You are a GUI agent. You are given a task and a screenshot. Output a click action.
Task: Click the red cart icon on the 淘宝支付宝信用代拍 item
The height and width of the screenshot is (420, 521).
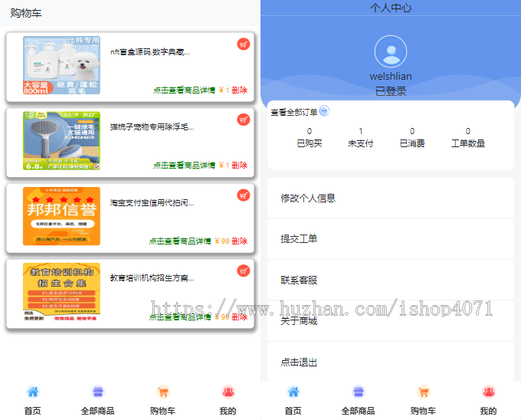click(x=244, y=195)
